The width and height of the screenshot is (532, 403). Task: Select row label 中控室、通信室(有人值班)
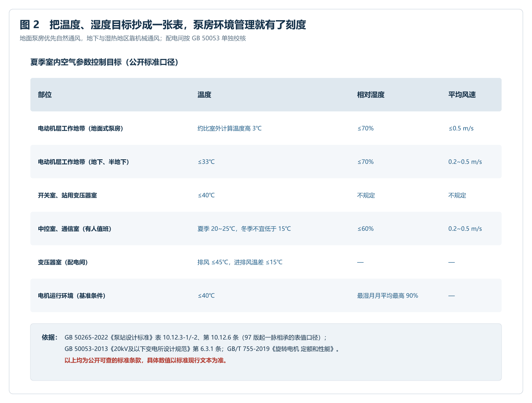(75, 229)
